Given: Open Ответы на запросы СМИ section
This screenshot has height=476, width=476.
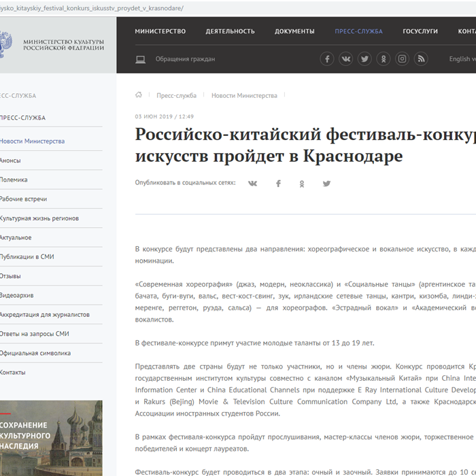Looking at the screenshot, I should coord(35,334).
